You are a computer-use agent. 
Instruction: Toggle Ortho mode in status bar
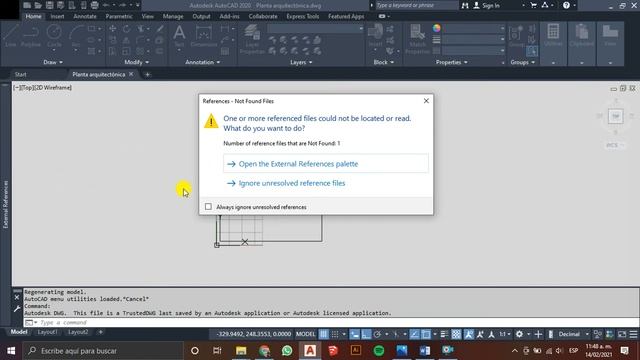tap(366, 334)
